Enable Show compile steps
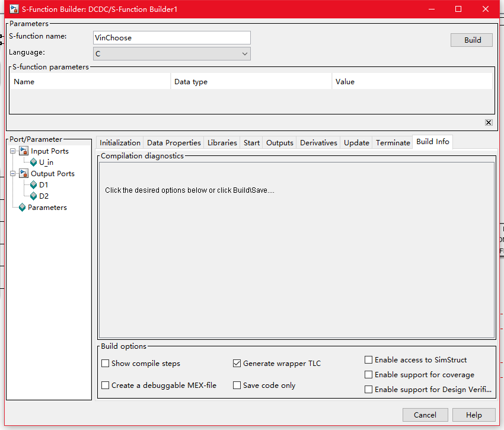The image size is (504, 430). click(x=105, y=364)
